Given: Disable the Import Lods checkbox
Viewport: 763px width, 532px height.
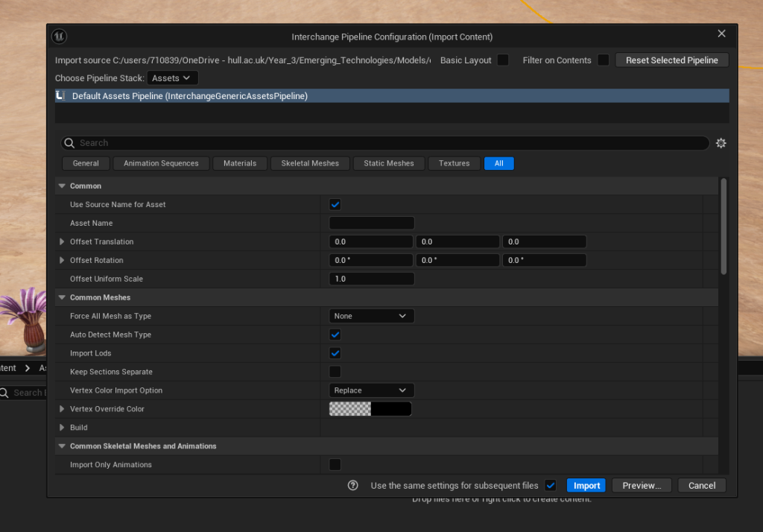Looking at the screenshot, I should pos(335,353).
